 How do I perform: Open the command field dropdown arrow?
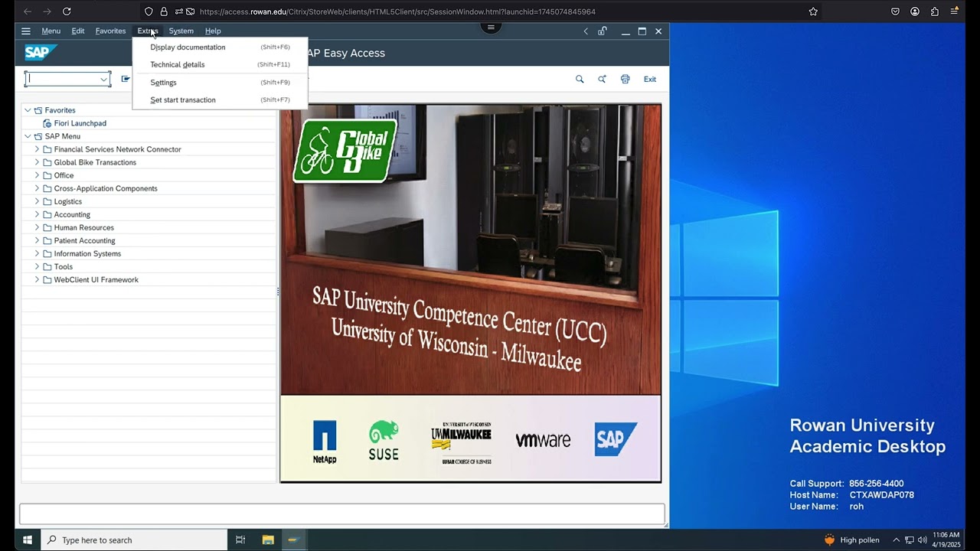pyautogui.click(x=103, y=79)
